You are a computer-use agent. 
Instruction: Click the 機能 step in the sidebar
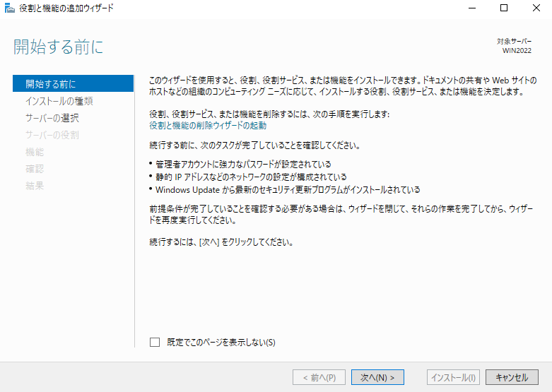(35, 152)
